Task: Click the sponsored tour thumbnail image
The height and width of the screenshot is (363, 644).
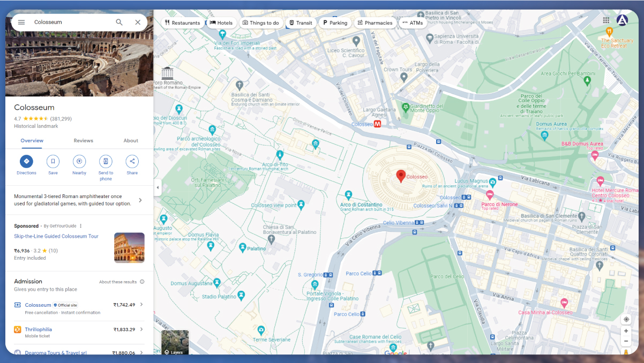Action: [x=129, y=247]
